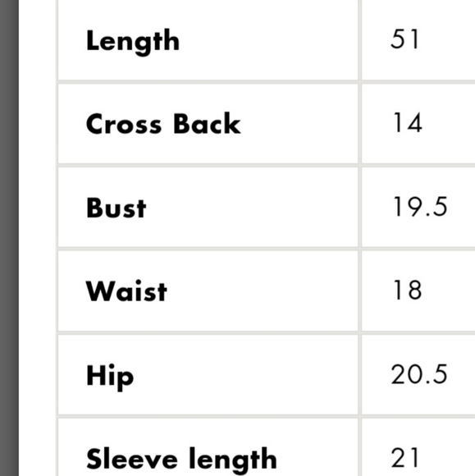Click the Length value 51
The height and width of the screenshot is (476, 475).
click(x=405, y=39)
